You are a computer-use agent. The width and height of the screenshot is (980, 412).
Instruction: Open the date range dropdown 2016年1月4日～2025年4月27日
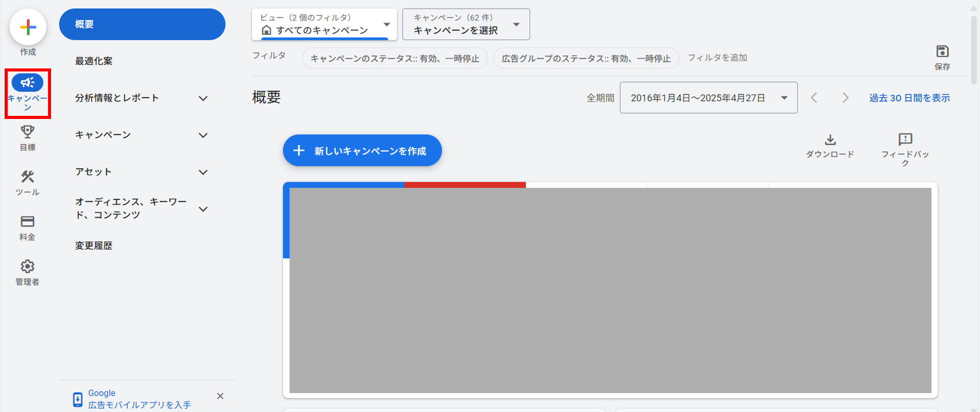709,98
